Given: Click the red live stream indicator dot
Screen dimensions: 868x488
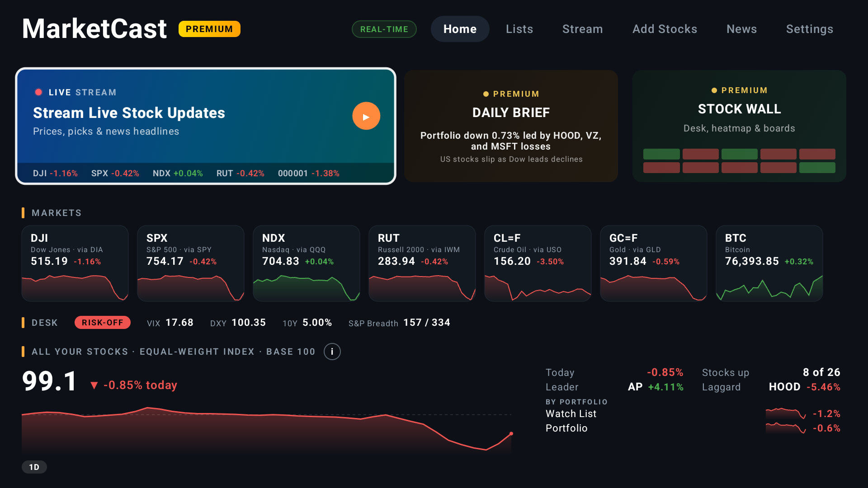Looking at the screenshot, I should click(38, 92).
